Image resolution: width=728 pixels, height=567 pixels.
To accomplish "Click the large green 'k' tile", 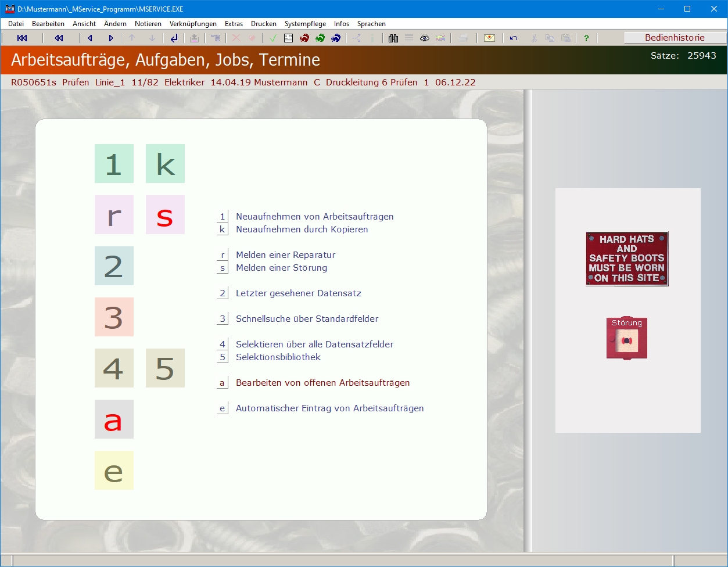I will click(165, 164).
